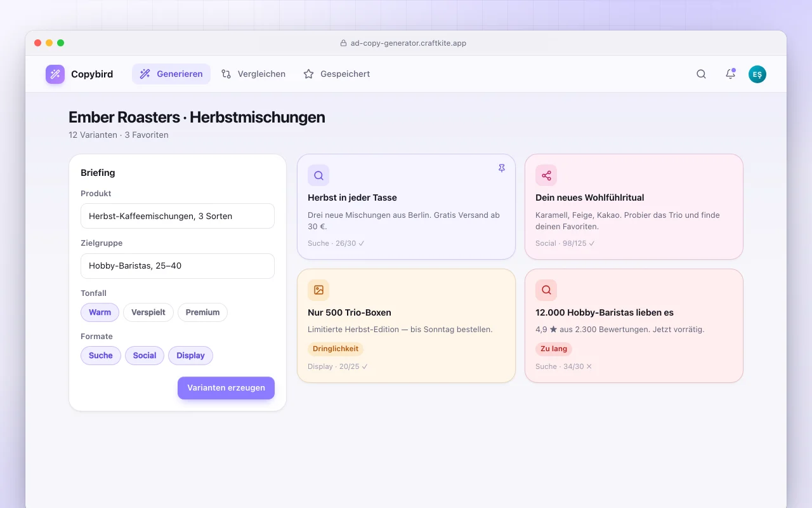Screen dimensions: 812x508
Task: Click the Dringlichkeit tag
Action: (336, 349)
